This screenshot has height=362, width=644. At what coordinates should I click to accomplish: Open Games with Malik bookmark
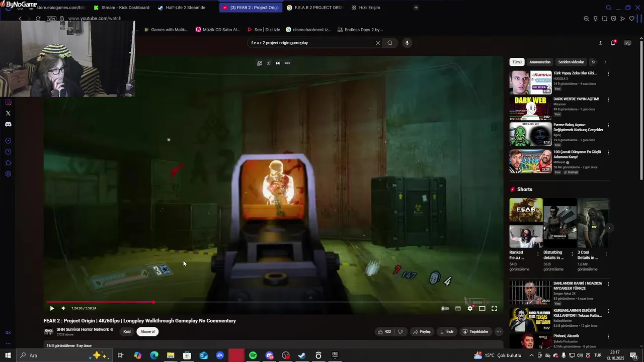coord(166,30)
